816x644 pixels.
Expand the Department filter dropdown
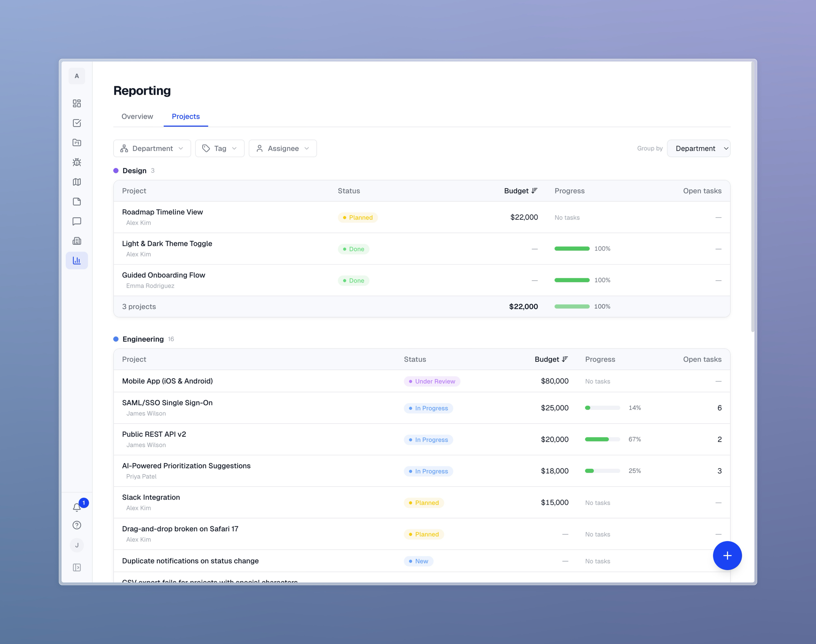tap(152, 149)
